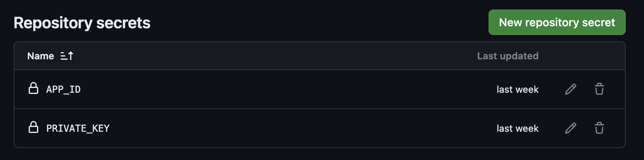Select the PRIVATE_KEY secret name text
Viewport: 644px width, 160px height.
(x=78, y=129)
